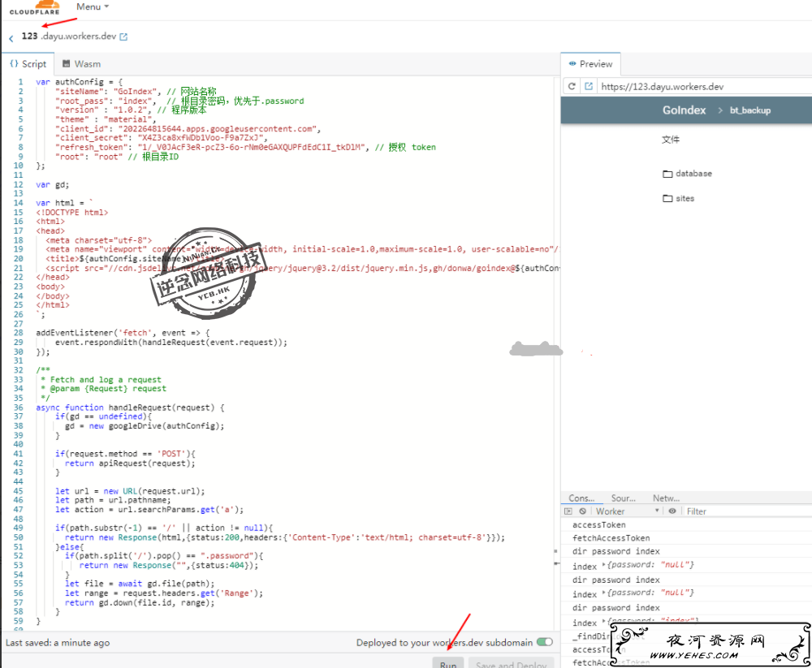Click the eye icon for live expressions
Viewport: 812px width, 668px height.
pos(672,511)
